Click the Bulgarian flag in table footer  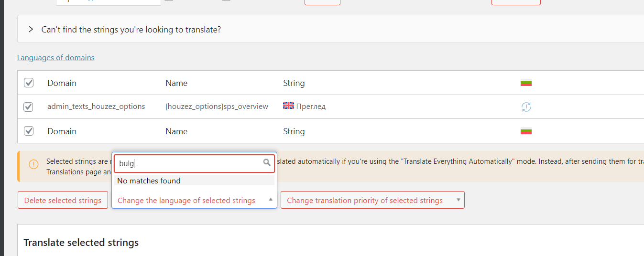pos(526,131)
